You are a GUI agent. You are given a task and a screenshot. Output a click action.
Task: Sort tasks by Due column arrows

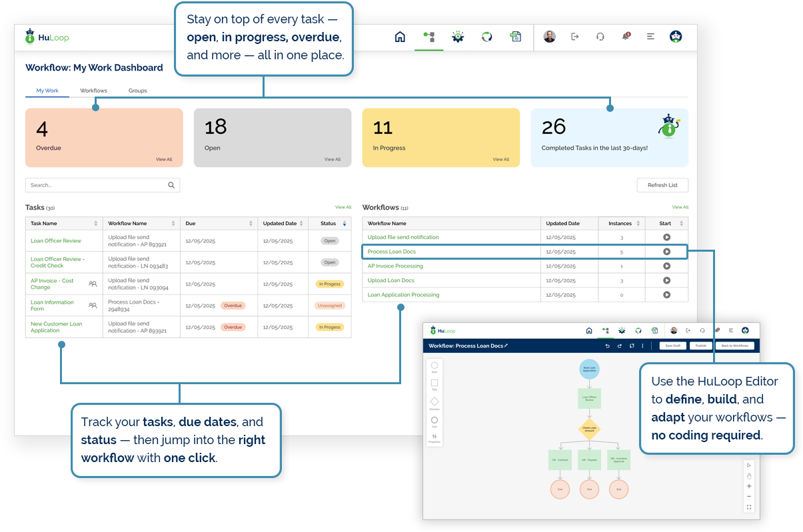click(x=251, y=224)
